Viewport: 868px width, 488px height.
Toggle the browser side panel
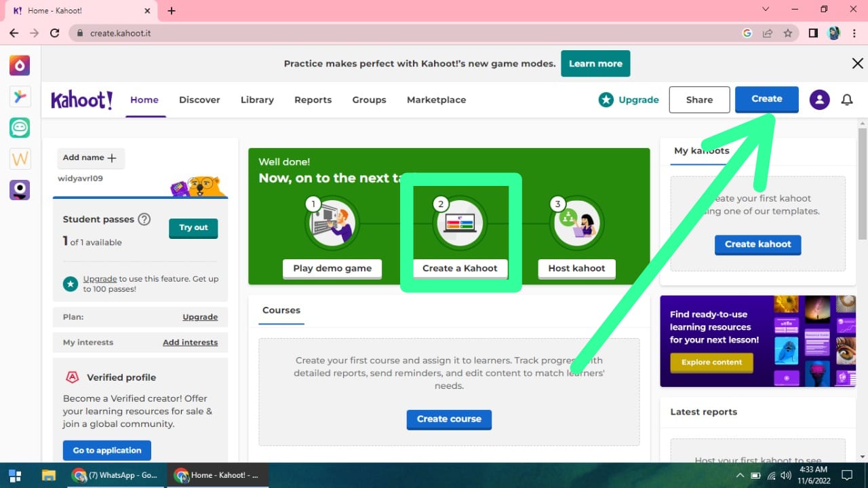pos(813,33)
